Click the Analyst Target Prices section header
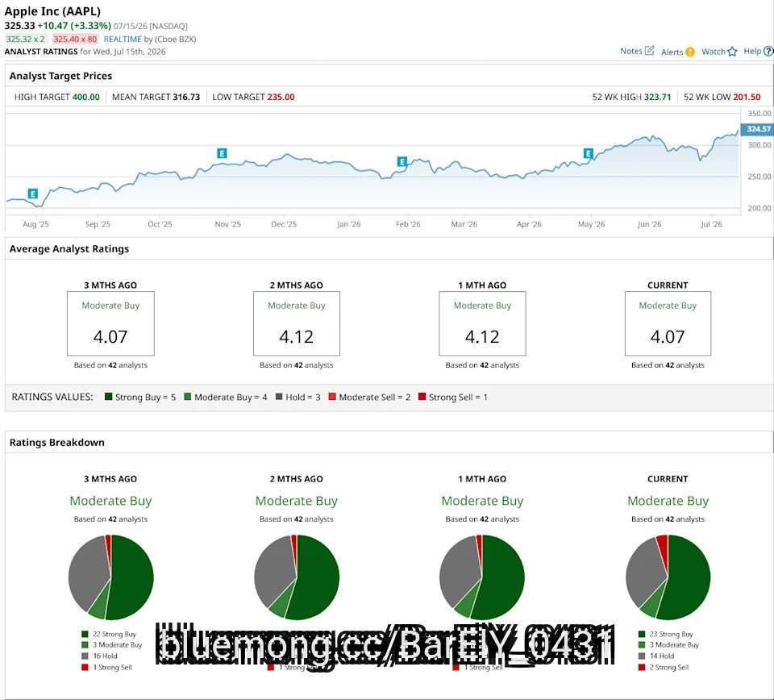 click(60, 76)
